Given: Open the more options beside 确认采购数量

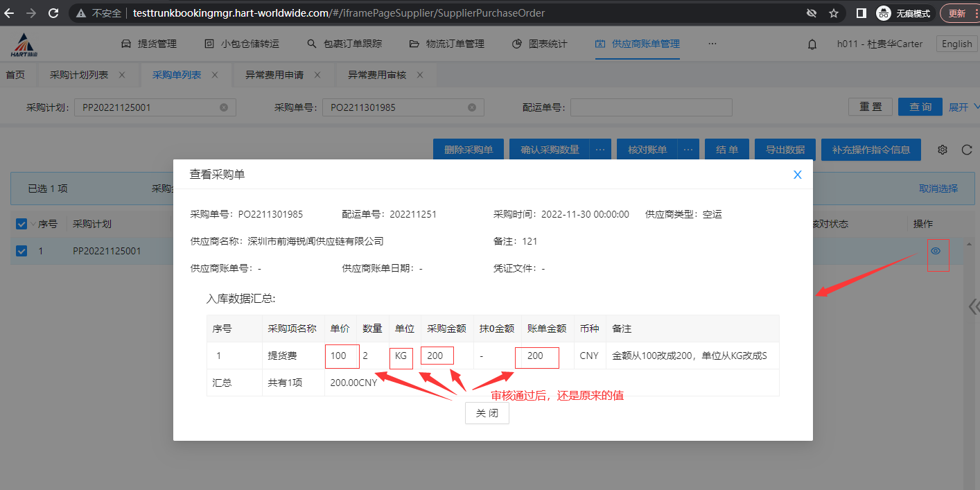Looking at the screenshot, I should point(600,150).
